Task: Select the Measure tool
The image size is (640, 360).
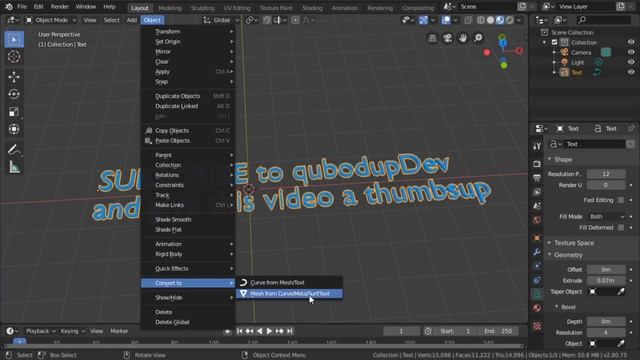Action: pyautogui.click(x=14, y=167)
